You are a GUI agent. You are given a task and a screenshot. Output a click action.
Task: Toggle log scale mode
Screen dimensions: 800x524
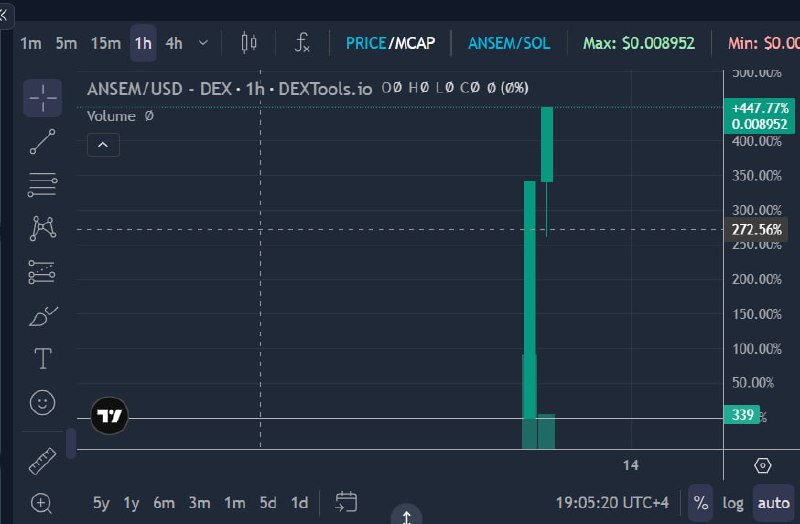coord(733,503)
